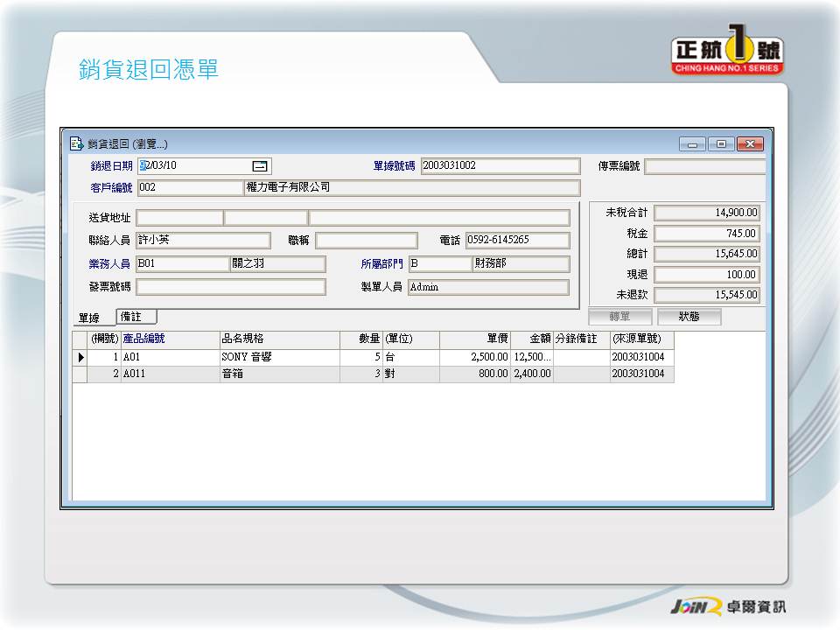Click the 現退 amount field
This screenshot has height=630, width=840.
pyautogui.click(x=706, y=275)
